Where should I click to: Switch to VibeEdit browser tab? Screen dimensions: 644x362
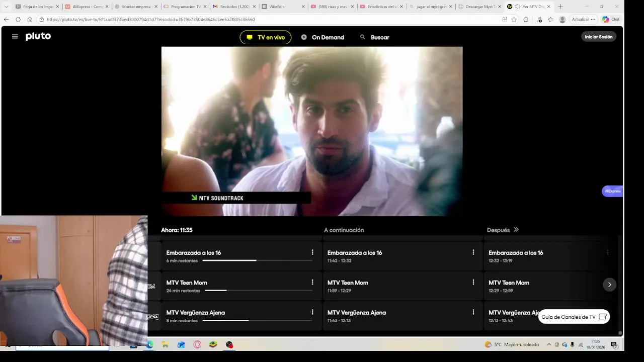(x=283, y=7)
